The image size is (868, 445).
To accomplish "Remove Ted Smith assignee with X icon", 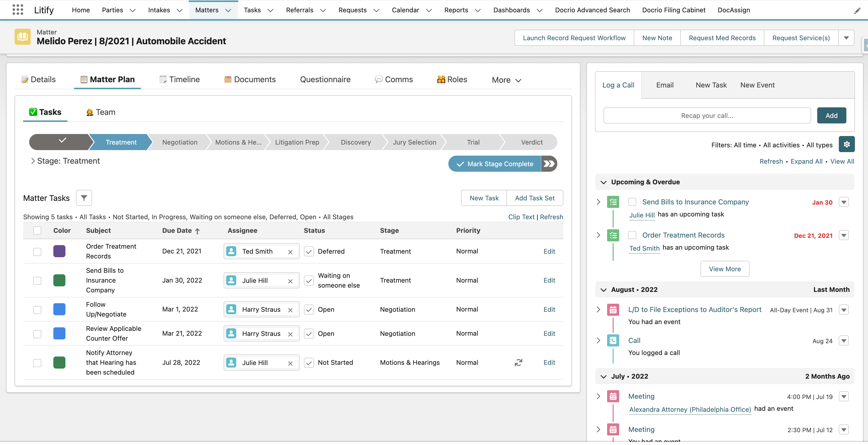I will pyautogui.click(x=290, y=252).
